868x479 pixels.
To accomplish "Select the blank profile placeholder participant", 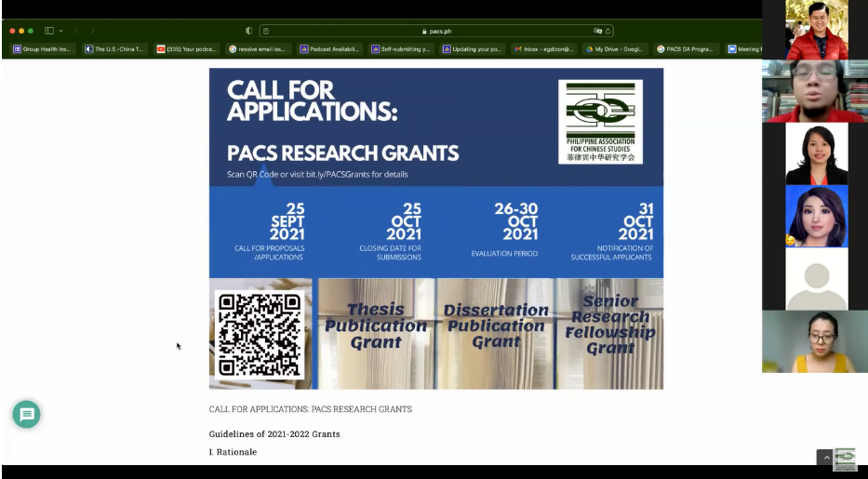I will point(817,279).
